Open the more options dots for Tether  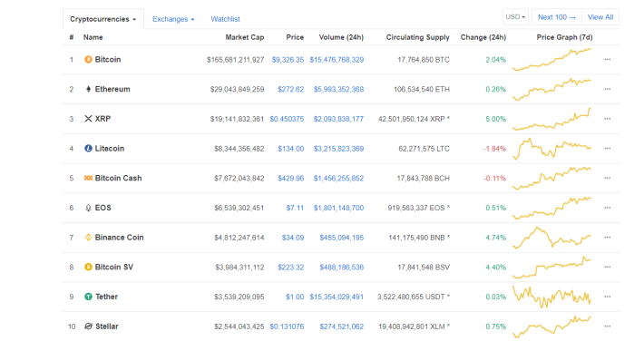608,297
